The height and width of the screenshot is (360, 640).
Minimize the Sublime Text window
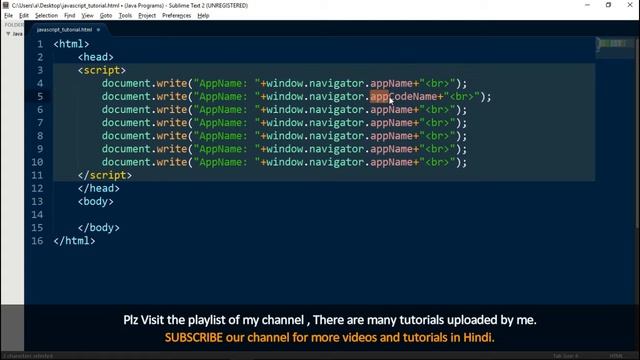(x=587, y=5)
